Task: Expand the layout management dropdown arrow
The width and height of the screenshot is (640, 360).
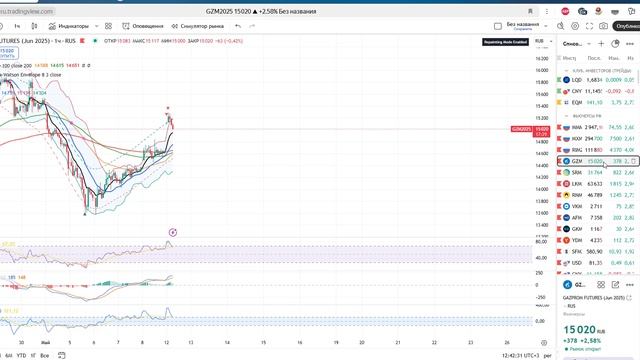Action: [546, 26]
